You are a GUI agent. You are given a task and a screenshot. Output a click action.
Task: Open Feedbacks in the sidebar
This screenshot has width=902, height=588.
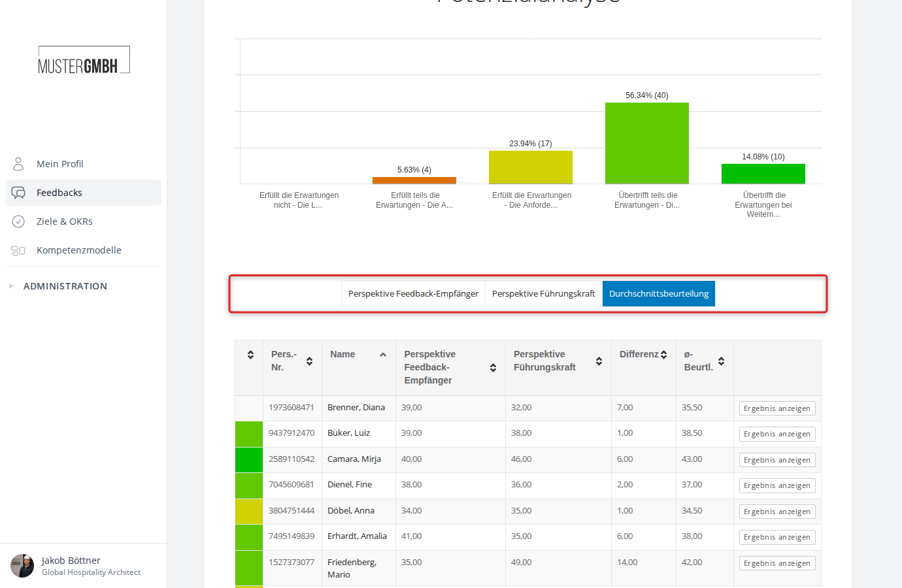[83, 193]
